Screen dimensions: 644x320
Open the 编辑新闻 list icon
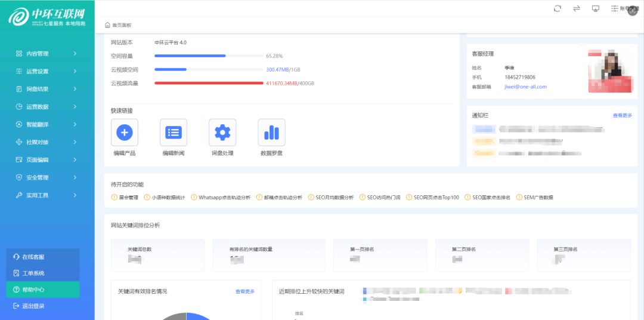pos(174,133)
